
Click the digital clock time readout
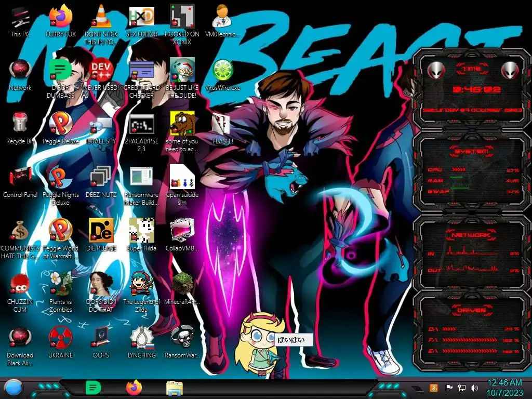point(477,89)
